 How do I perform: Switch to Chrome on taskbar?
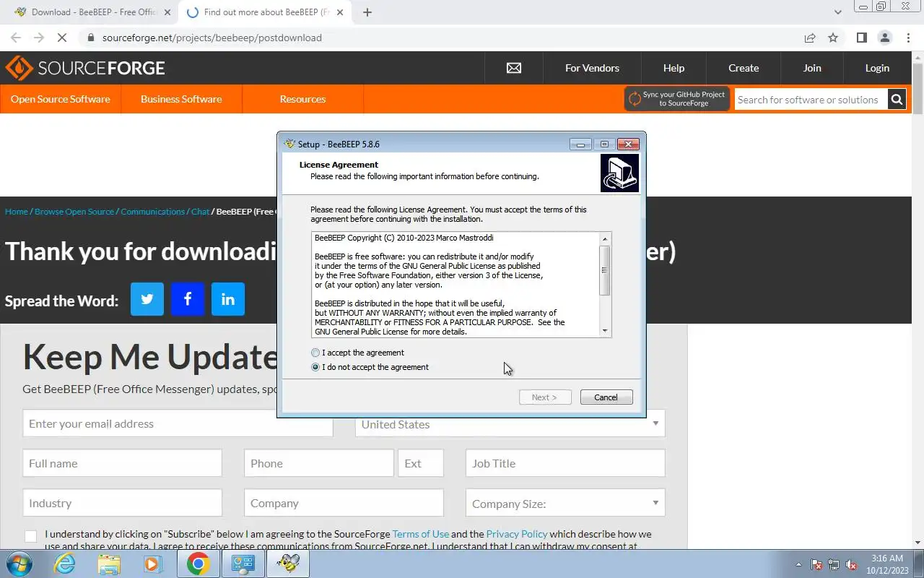(x=199, y=564)
